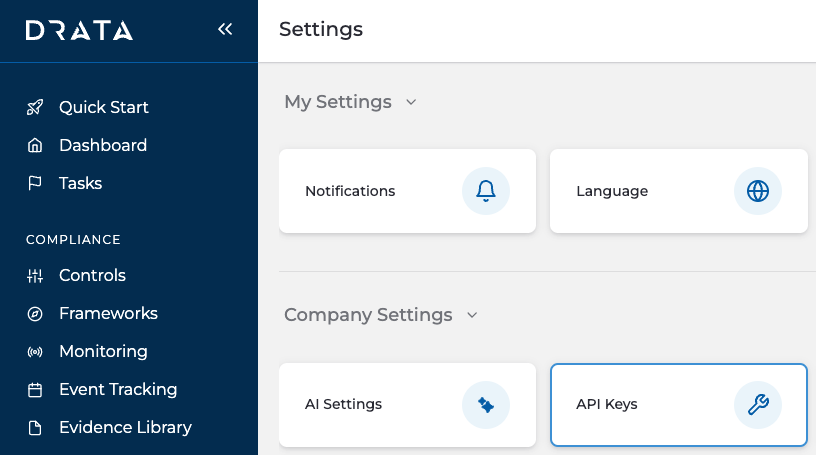
Task: Open the API Keys card
Action: [679, 405]
